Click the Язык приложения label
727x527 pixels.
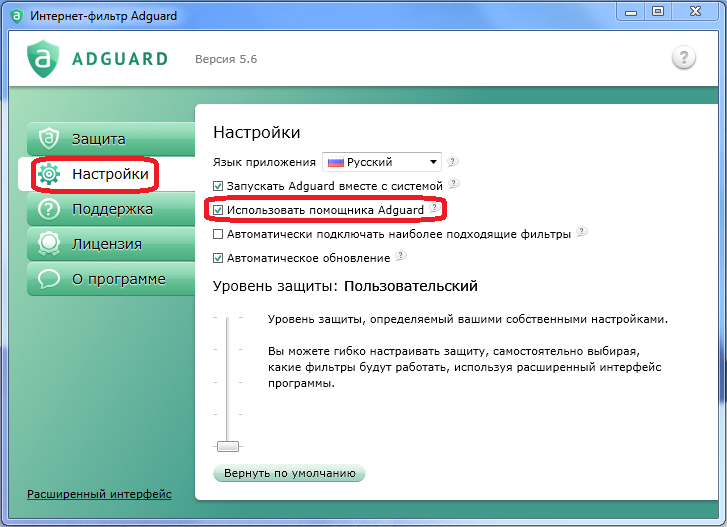264,162
